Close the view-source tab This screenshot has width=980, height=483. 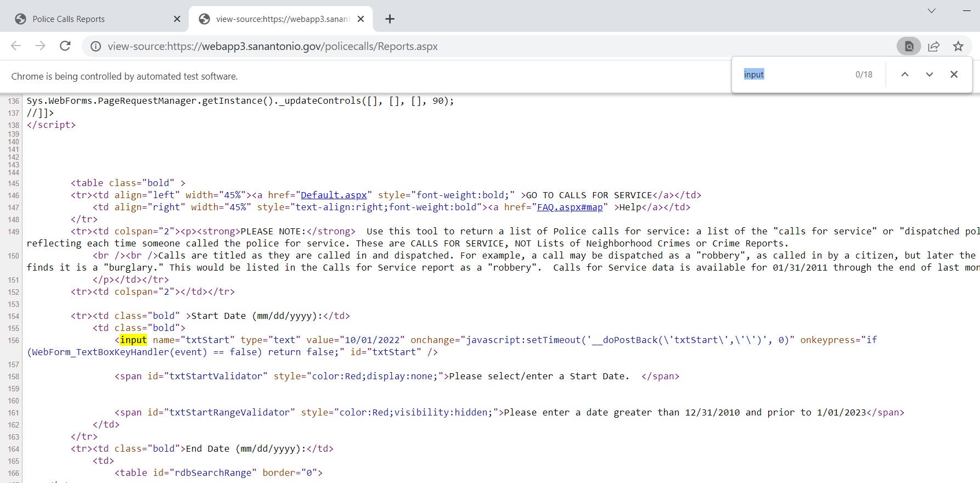coord(361,19)
